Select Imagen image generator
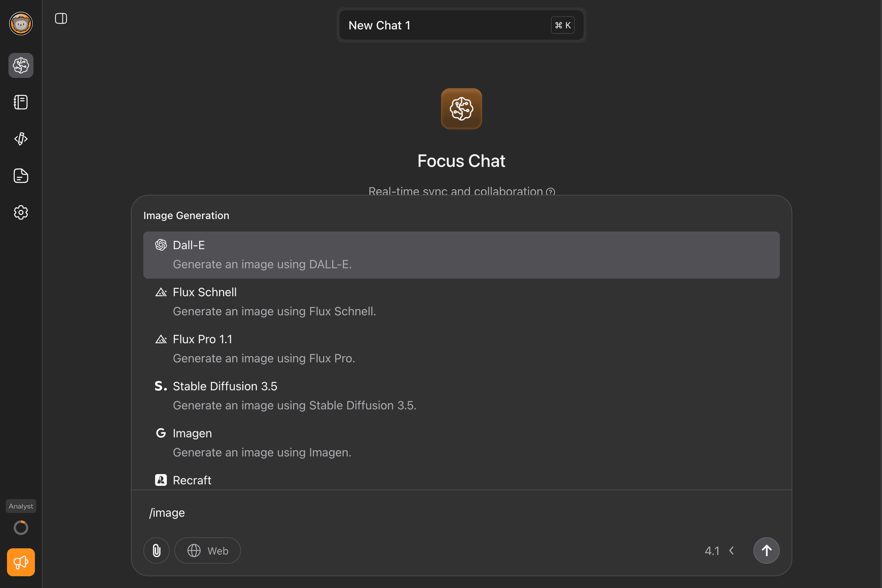This screenshot has height=588, width=882. (461, 443)
